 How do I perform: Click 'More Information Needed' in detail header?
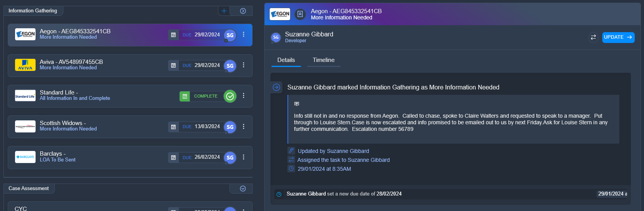342,17
